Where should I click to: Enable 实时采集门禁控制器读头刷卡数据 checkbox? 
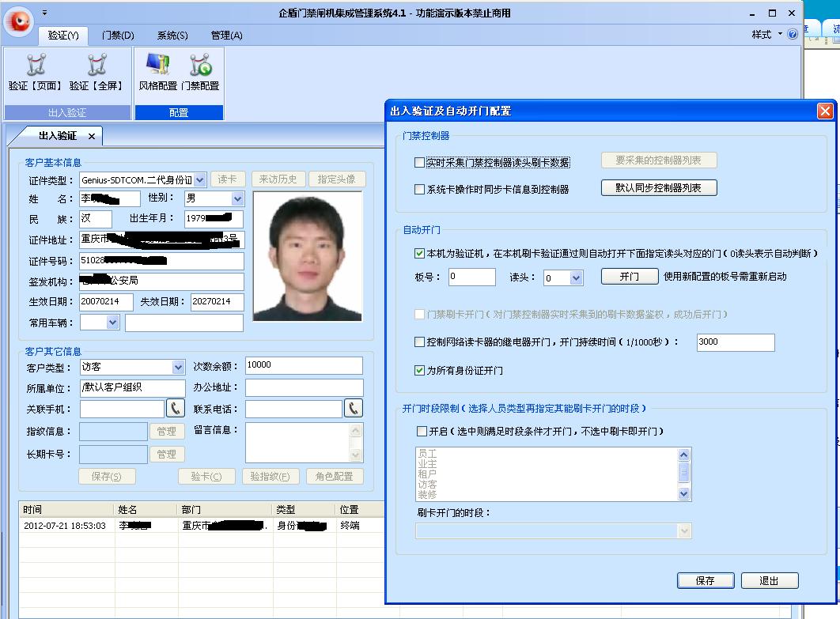[419, 162]
